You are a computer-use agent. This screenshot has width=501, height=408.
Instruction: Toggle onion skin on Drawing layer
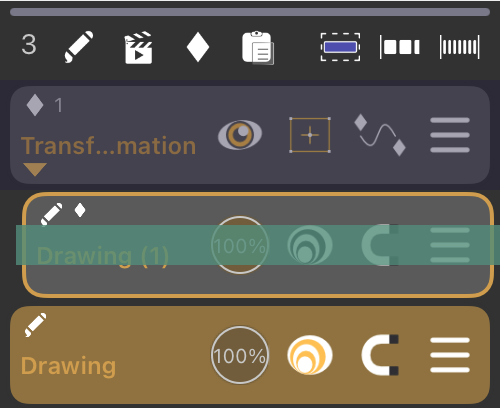coord(310,355)
